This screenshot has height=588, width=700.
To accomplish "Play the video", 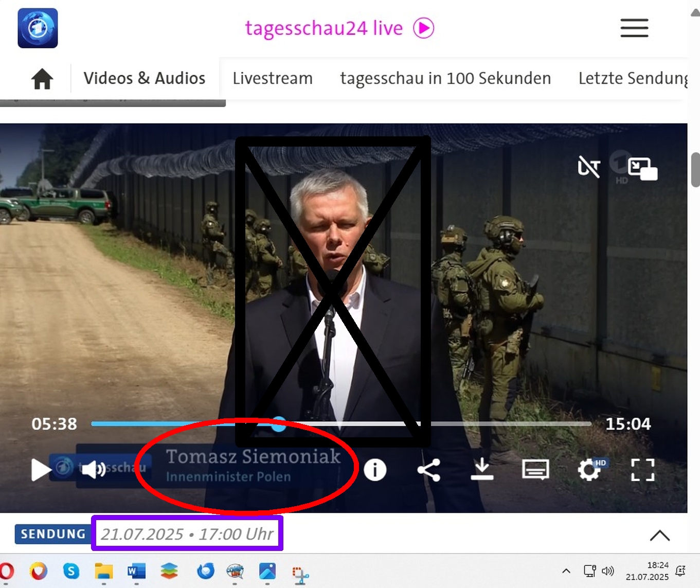I will tap(41, 470).
